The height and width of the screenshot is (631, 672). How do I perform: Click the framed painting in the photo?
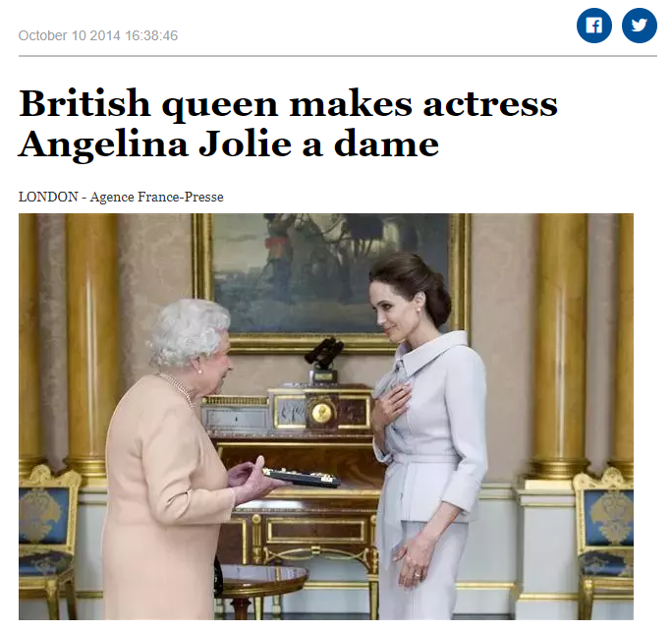[x=331, y=283]
